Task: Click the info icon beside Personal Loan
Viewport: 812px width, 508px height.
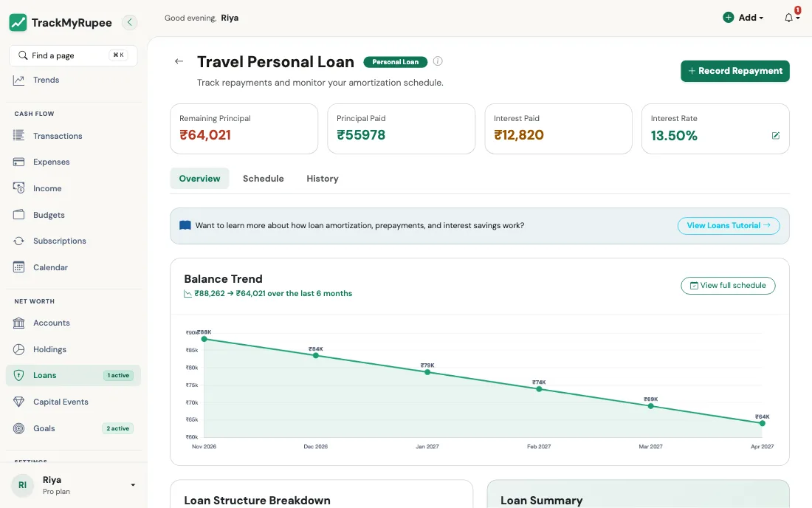Action: (x=438, y=61)
